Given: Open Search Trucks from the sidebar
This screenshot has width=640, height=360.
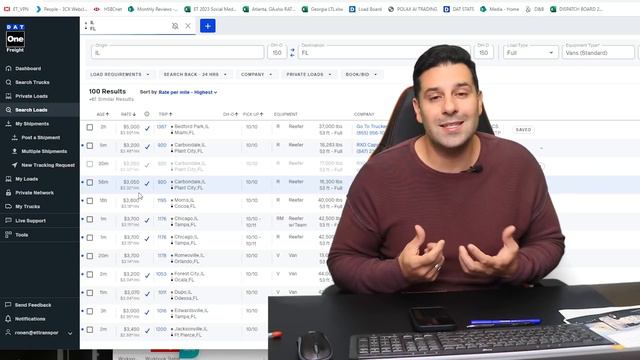Looking at the screenshot, I should (x=32, y=82).
